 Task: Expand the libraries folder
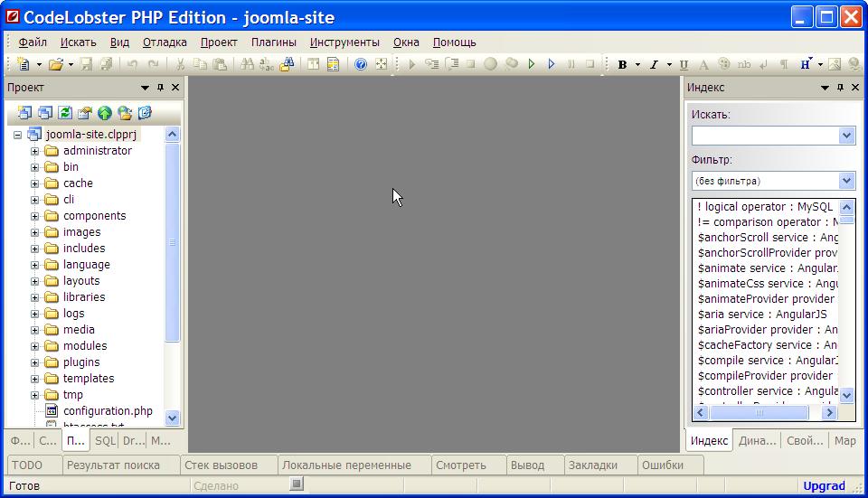tap(34, 297)
